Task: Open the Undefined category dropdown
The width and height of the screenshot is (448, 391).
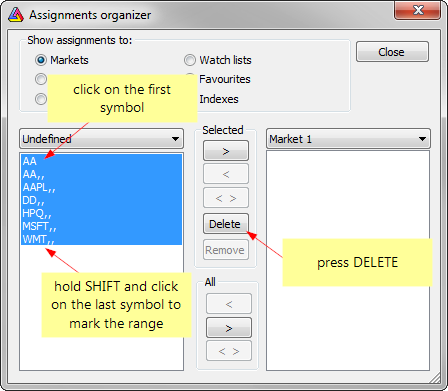Action: (101, 139)
